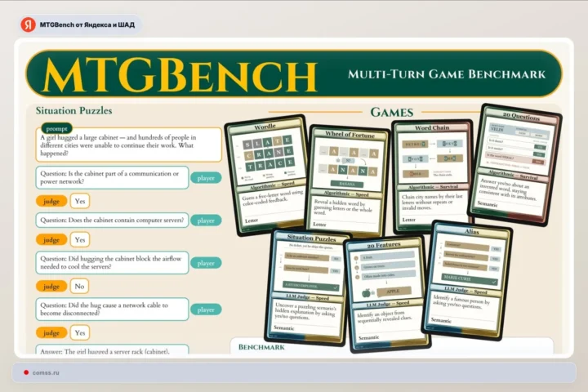Select the Alias game card
Viewport: 588px width, 392px height.
[466, 280]
